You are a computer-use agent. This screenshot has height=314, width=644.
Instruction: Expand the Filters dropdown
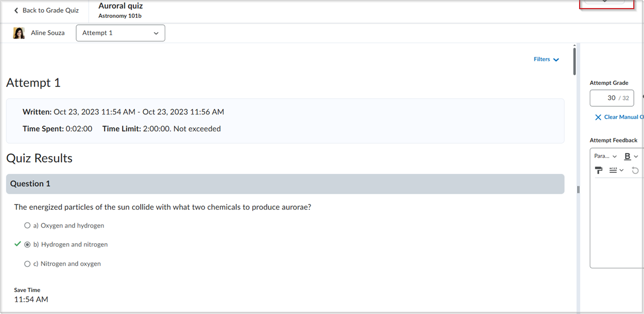[x=546, y=59]
